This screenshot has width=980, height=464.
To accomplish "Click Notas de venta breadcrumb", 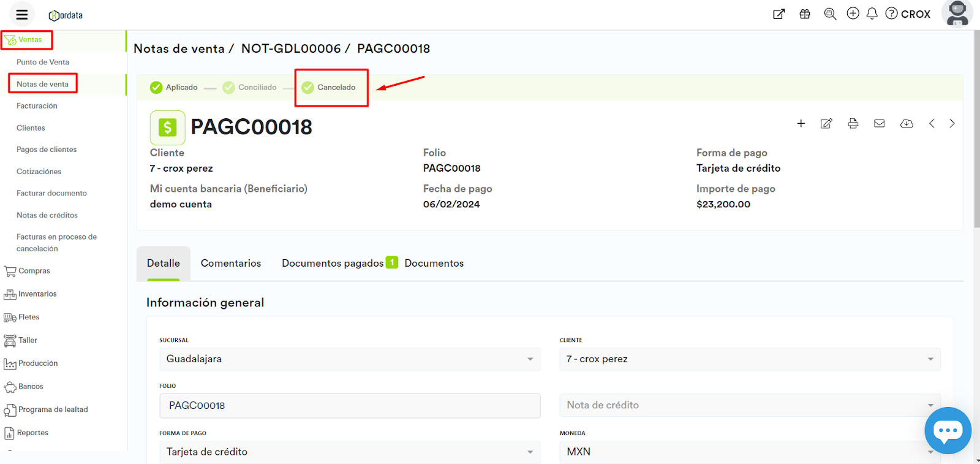I will [x=179, y=49].
